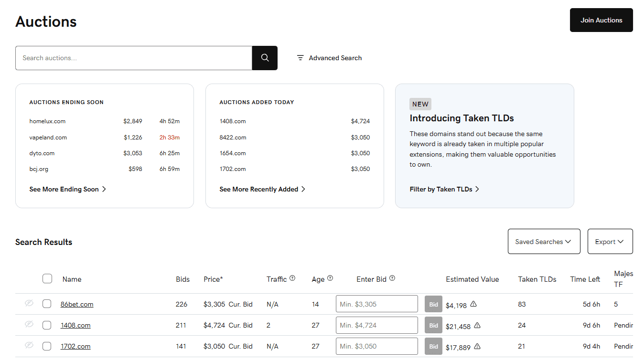
Task: Open the Export dropdown menu
Action: [610, 242]
